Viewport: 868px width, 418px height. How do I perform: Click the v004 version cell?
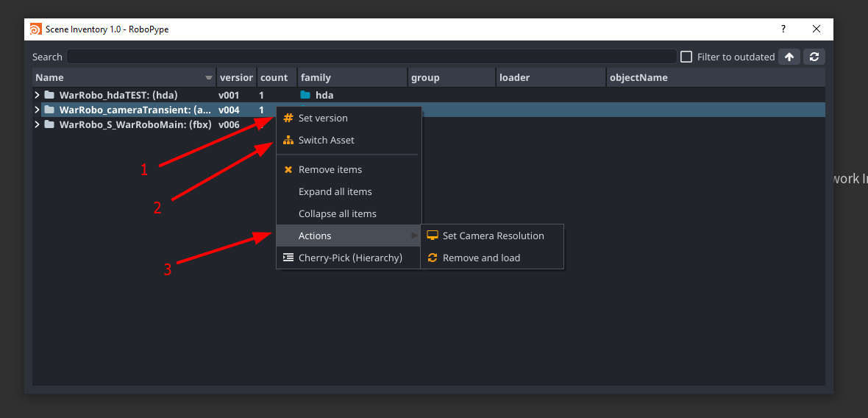pyautogui.click(x=230, y=110)
